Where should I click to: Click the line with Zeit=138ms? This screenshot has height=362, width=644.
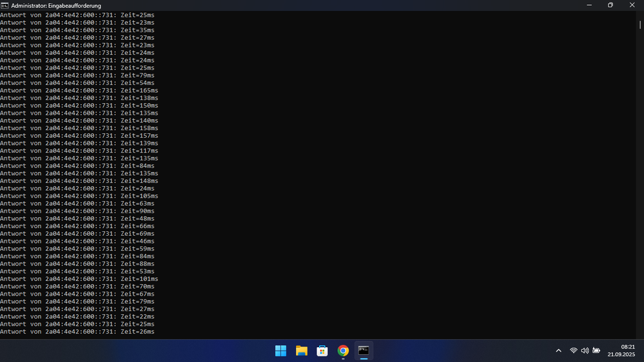[79, 98]
